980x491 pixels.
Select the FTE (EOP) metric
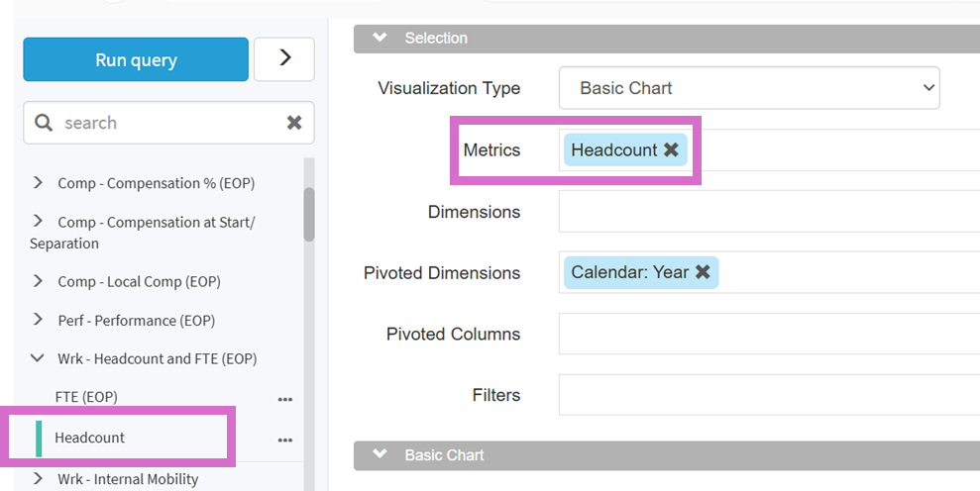click(x=86, y=397)
